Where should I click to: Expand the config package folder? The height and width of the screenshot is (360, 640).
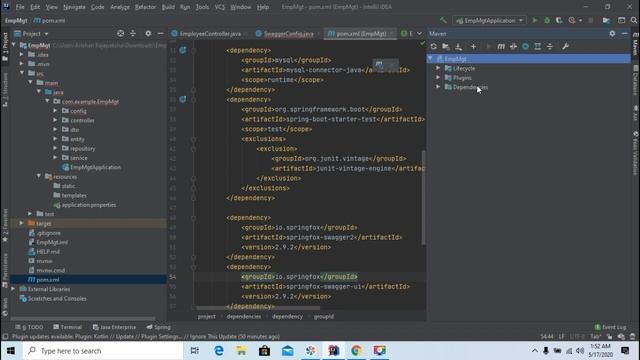point(56,111)
